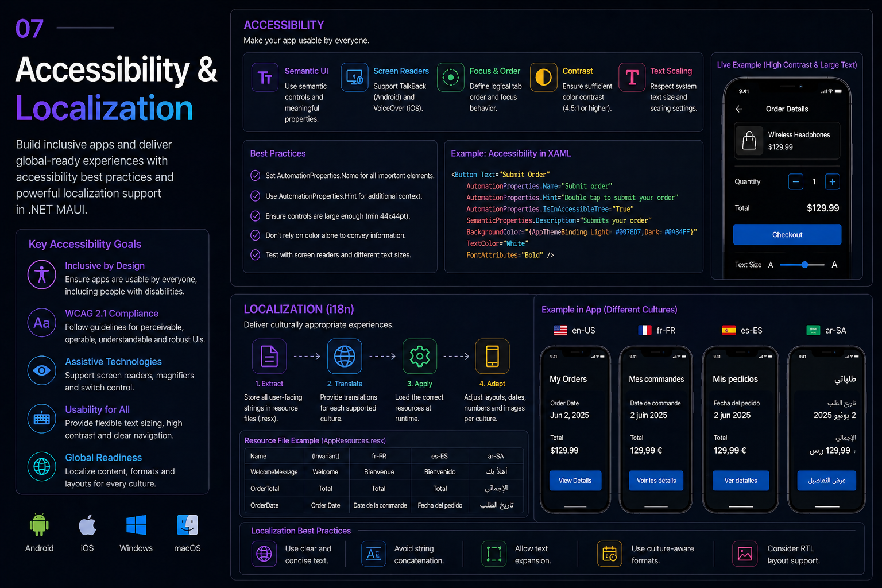Select the Translate globe icon
This screenshot has height=588, width=882.
(345, 356)
